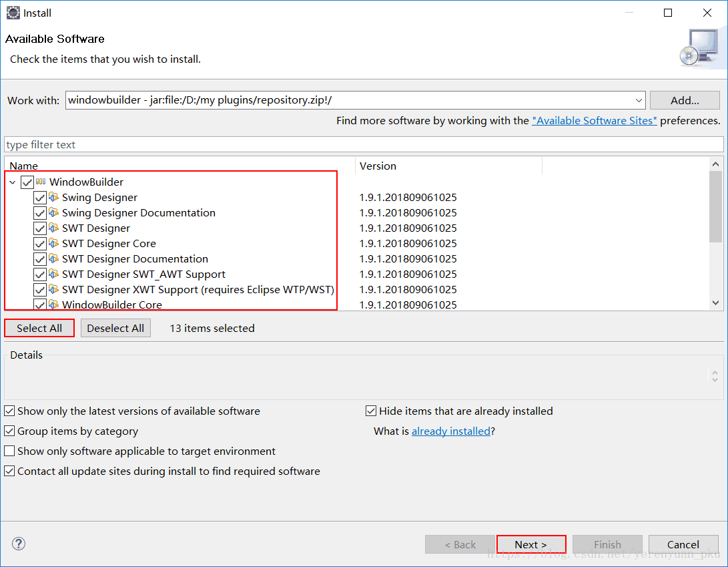This screenshot has height=567, width=728.
Task: Click the Details area up spinner arrow
Action: [x=715, y=373]
